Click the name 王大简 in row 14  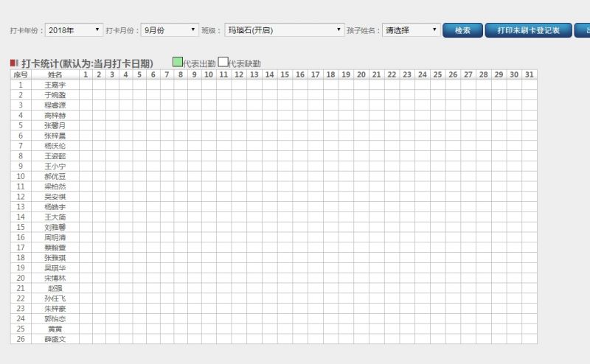pos(55,217)
